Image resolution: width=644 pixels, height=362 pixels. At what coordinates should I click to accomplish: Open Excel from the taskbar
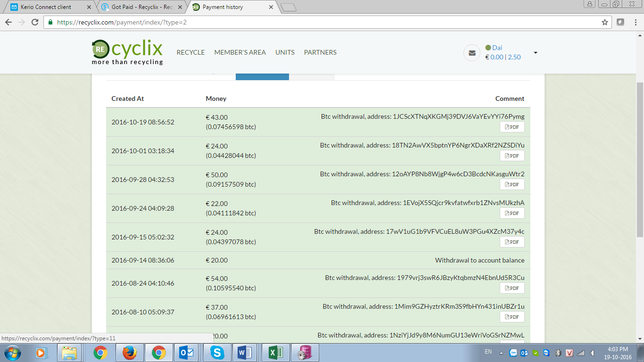click(275, 353)
